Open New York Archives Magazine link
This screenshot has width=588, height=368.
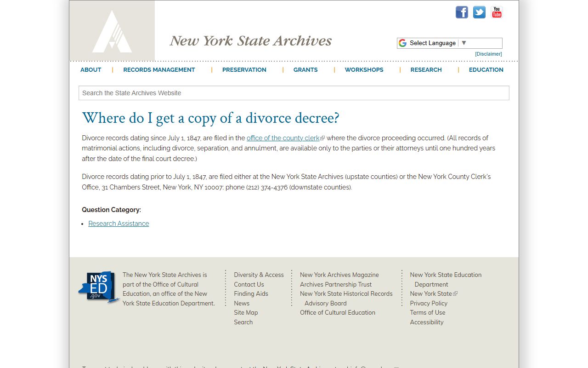(x=339, y=275)
